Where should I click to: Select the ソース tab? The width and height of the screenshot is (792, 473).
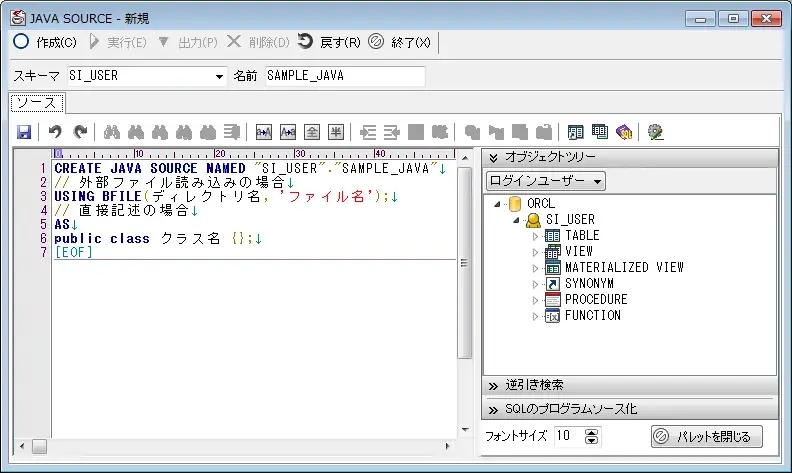click(x=37, y=103)
